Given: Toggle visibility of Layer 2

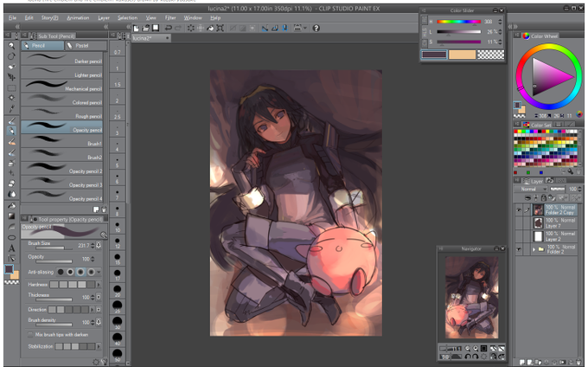Looking at the screenshot, I should 519,236.
